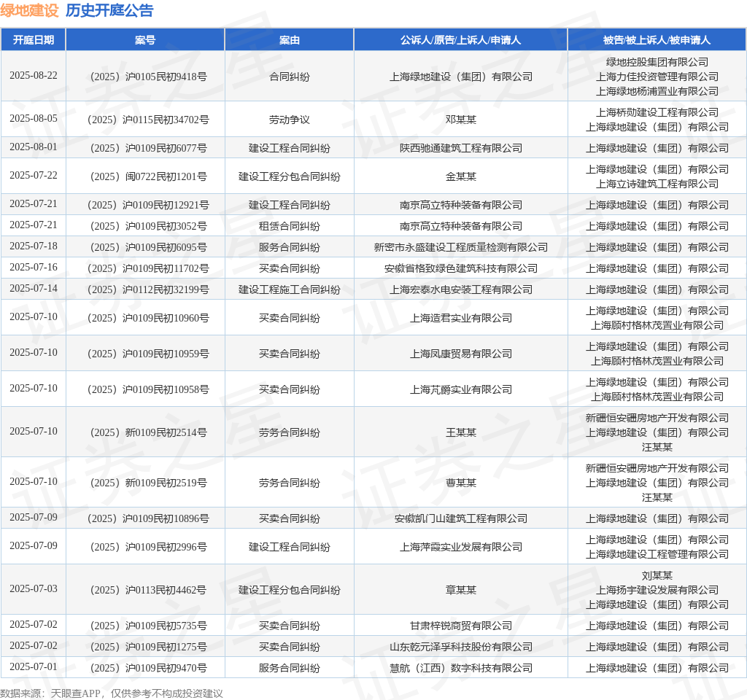Click 上海扬宇建设发展有限公司 defendant entry

tap(657, 590)
